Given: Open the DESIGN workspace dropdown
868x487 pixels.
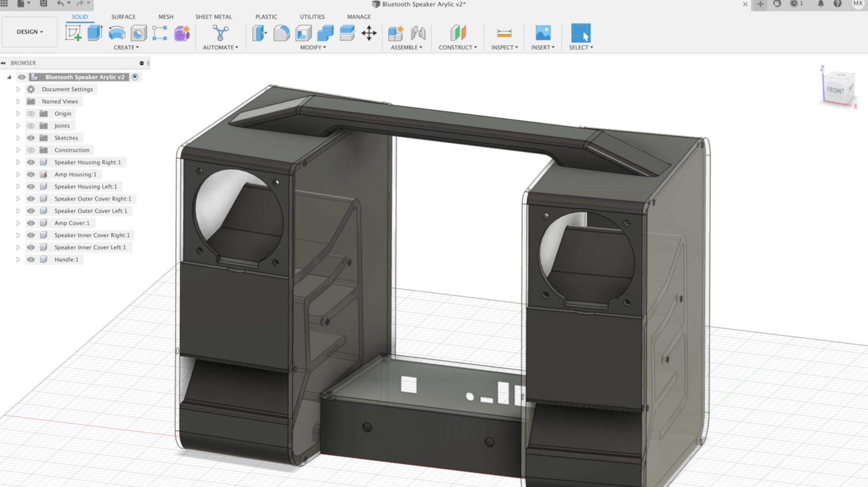Looking at the screenshot, I should coord(29,32).
